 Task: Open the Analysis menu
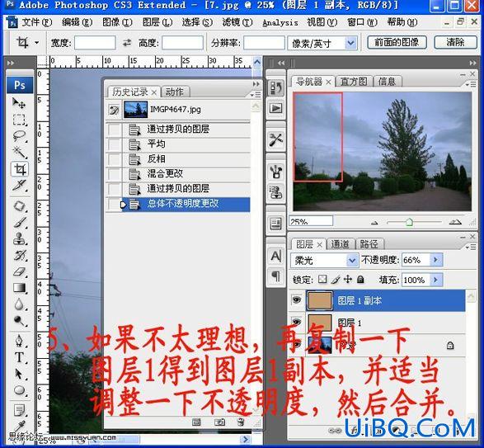point(280,23)
